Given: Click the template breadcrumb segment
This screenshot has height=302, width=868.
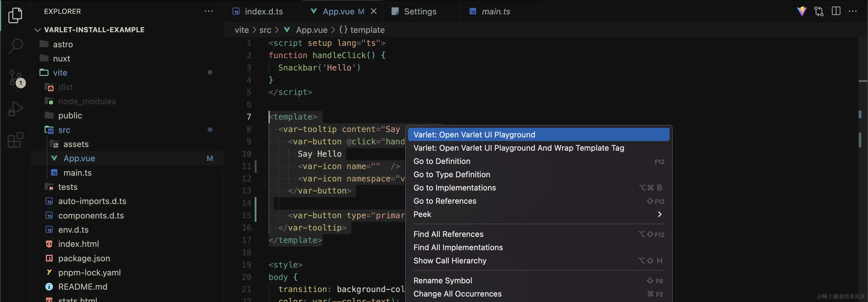Looking at the screenshot, I should coord(367,30).
